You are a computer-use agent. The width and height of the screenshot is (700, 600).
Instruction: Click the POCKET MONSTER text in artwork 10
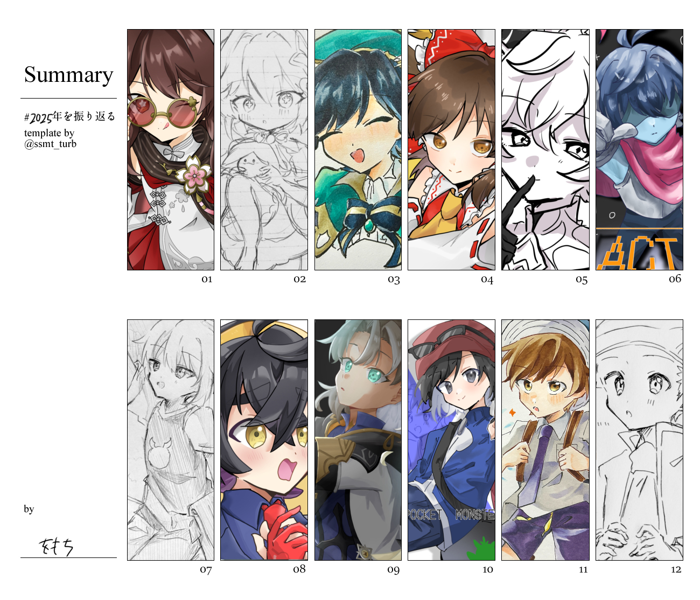(x=451, y=515)
